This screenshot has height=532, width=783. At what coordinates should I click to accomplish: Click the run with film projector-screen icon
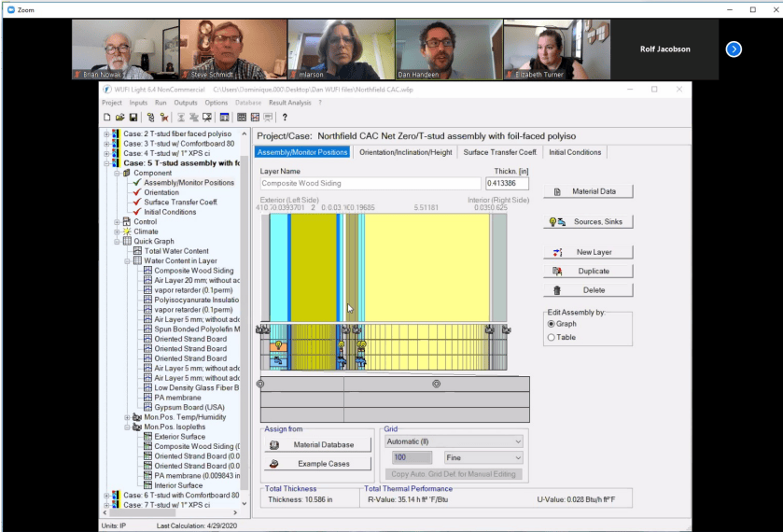tap(207, 117)
